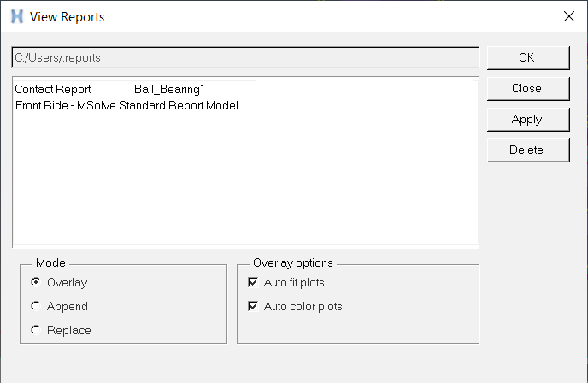Click the Overlay options group label

[x=292, y=263]
